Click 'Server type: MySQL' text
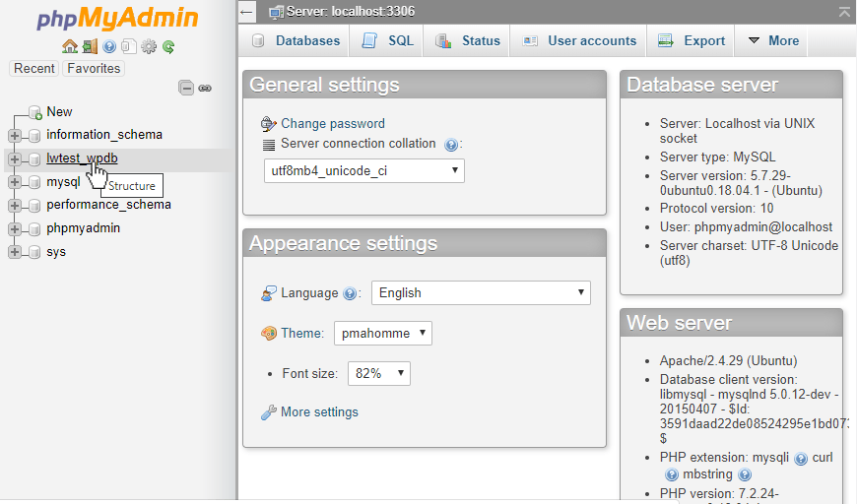Viewport: 857px width, 504px height. click(718, 157)
